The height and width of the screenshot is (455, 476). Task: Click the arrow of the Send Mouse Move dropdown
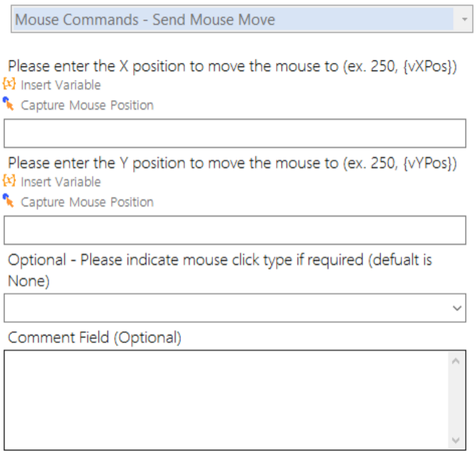(464, 20)
